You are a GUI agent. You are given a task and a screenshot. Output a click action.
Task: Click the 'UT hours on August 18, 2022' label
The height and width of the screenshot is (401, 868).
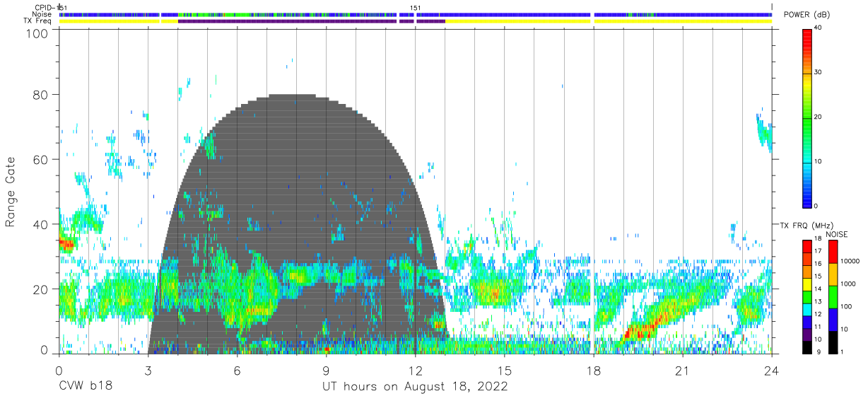(x=415, y=386)
